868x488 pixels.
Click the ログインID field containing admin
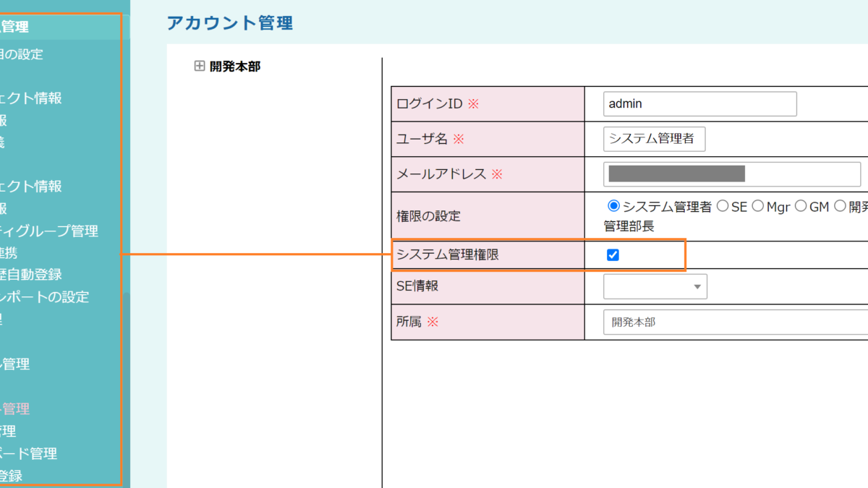point(699,104)
